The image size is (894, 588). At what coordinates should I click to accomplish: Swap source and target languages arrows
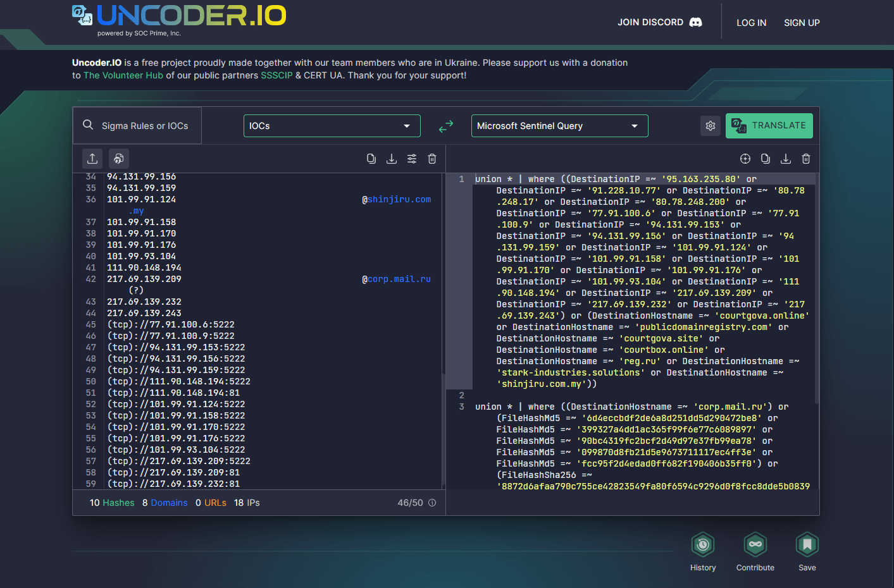point(446,126)
